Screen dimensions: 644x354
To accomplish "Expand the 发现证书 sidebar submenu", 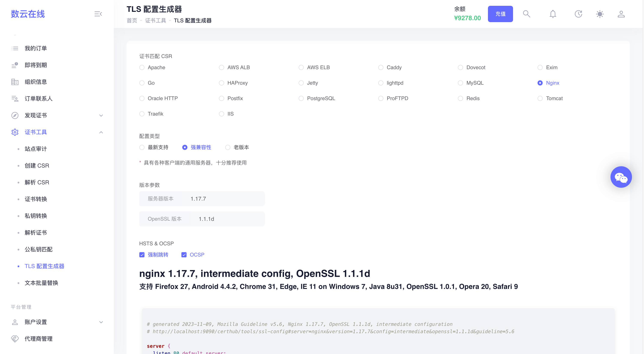I will (x=101, y=115).
